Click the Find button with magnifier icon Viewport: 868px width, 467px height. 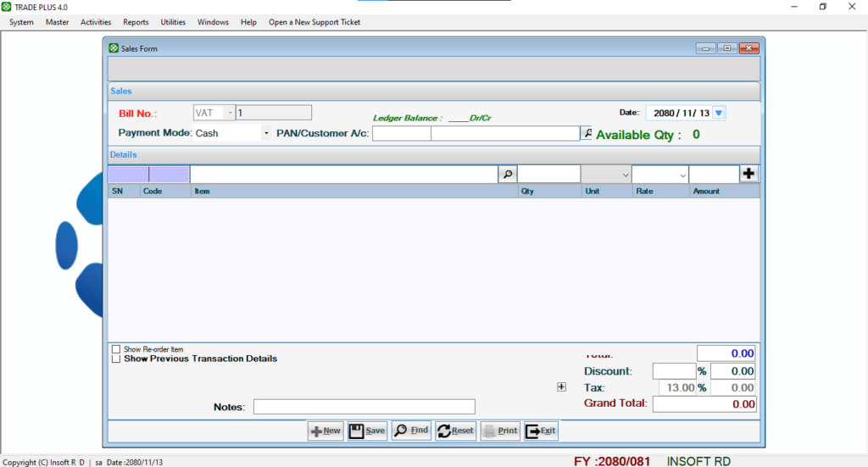(x=411, y=431)
